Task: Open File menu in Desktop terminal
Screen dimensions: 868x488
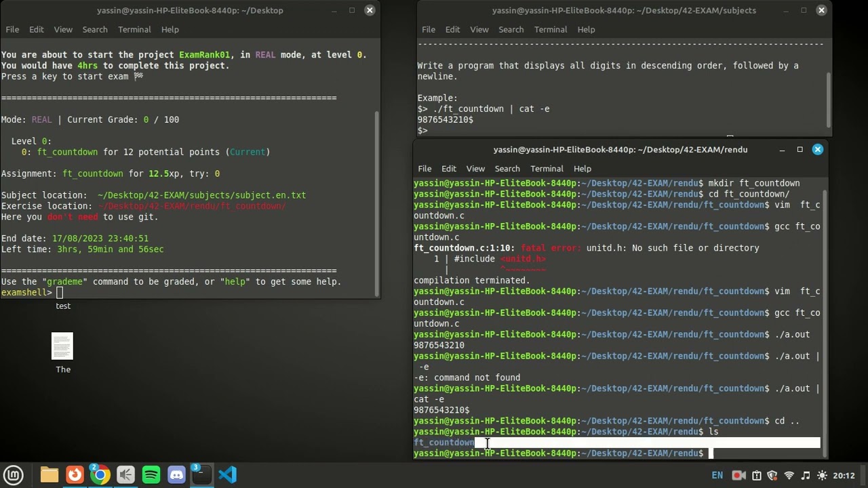Action: 12,30
